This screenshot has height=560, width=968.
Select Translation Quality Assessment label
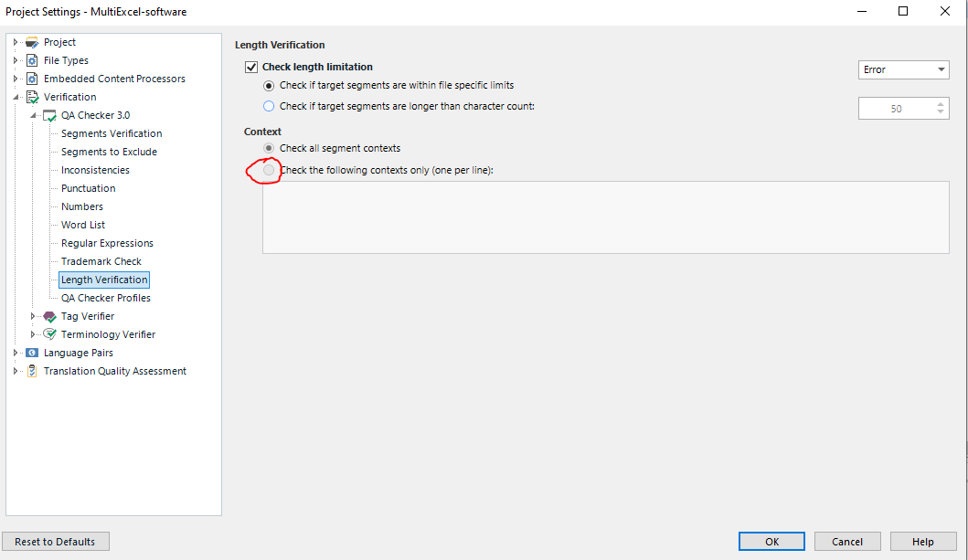coord(115,371)
